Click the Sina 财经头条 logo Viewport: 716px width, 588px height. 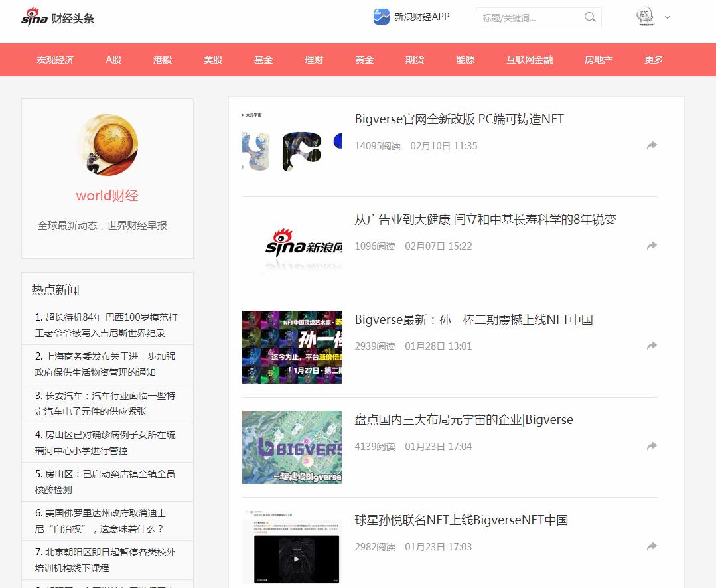click(x=58, y=17)
